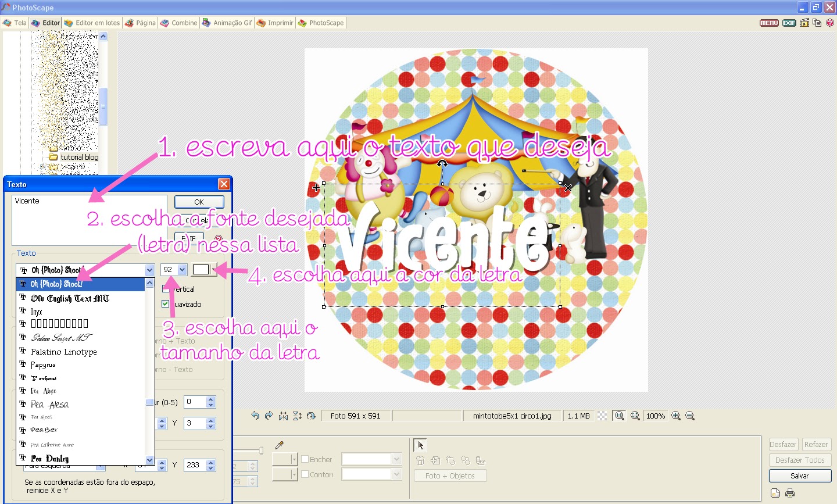Rotate image clockwise with the right arrow icon

pos(269,416)
